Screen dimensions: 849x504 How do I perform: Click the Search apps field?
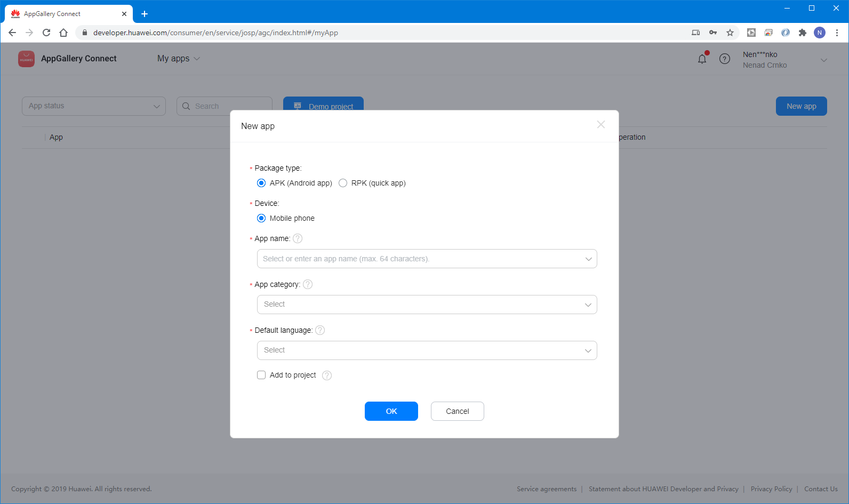[225, 106]
